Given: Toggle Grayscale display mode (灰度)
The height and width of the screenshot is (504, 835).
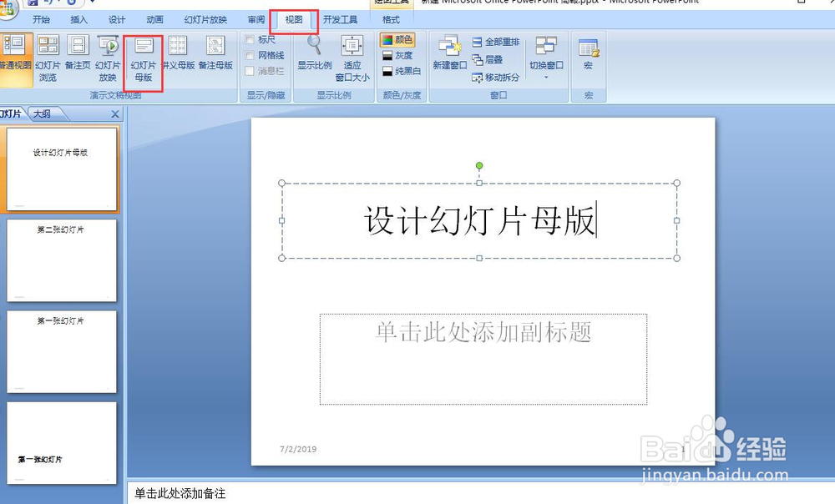Looking at the screenshot, I should pyautogui.click(x=398, y=55).
